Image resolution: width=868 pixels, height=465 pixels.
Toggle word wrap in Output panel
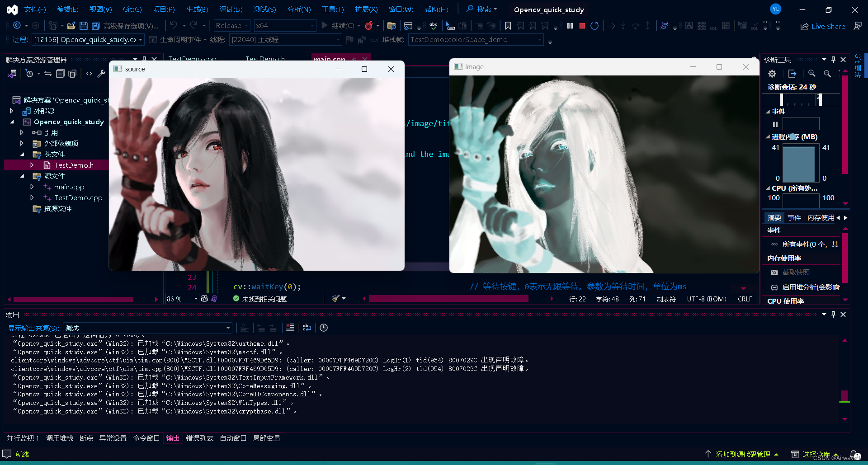click(307, 328)
